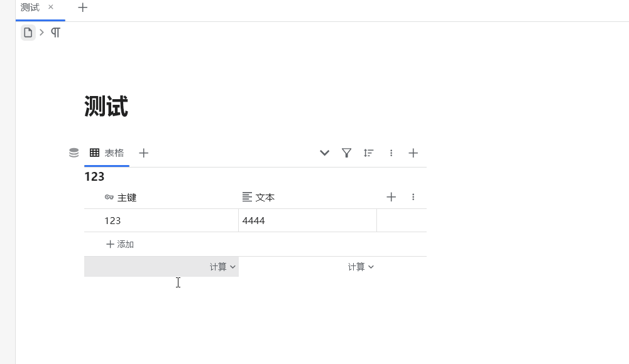
Task: Open the 计算 dropdown under the 文本 column
Action: click(361, 266)
